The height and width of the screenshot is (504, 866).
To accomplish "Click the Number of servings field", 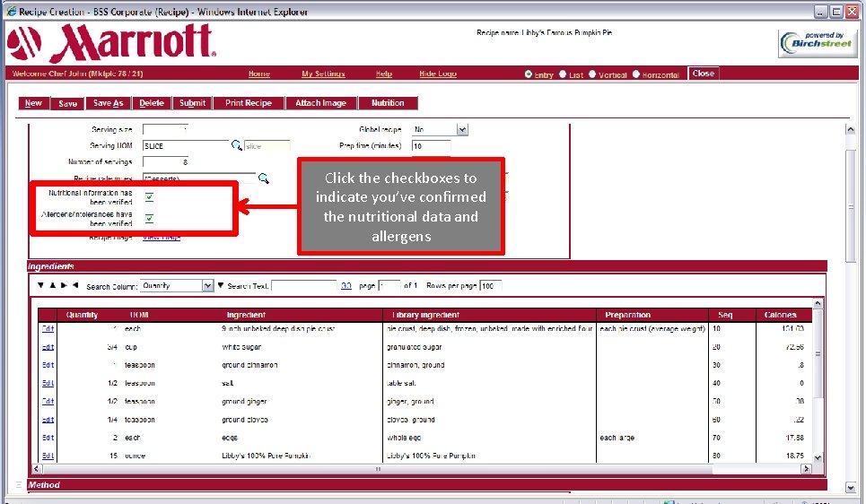I will click(166, 161).
